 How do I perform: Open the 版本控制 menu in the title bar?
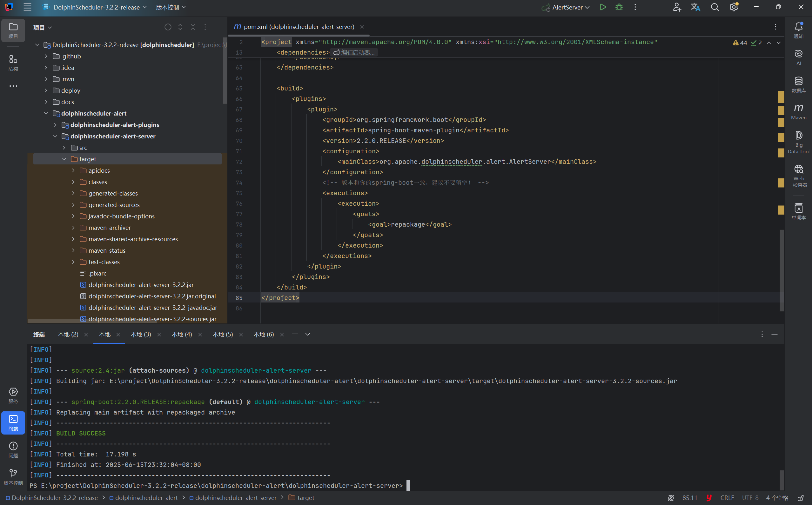click(171, 7)
